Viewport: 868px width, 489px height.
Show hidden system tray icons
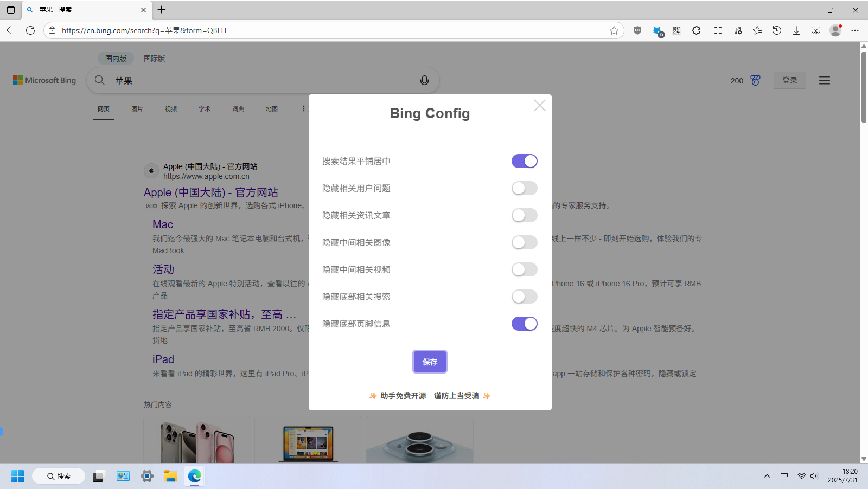click(767, 476)
